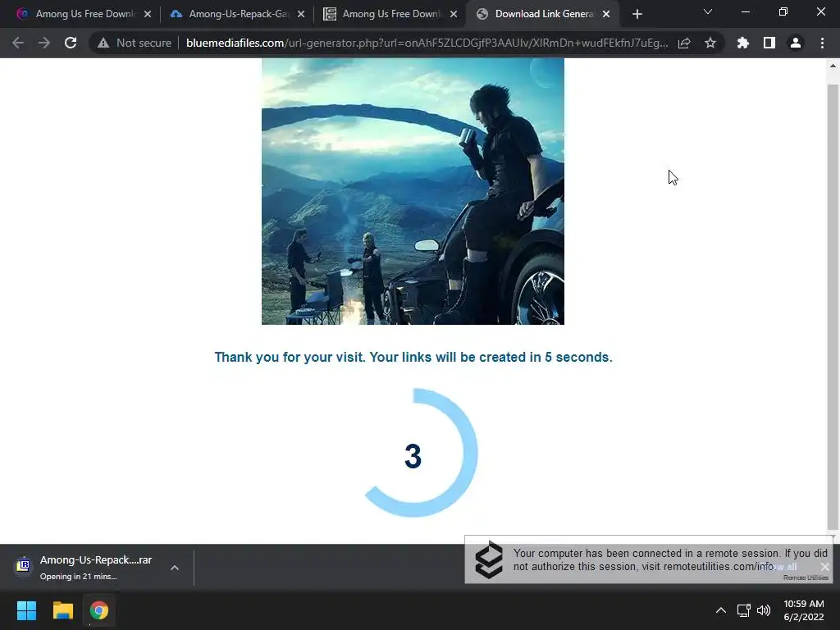This screenshot has width=840, height=630.
Task: Dismiss the remote session notification
Action: 825,567
